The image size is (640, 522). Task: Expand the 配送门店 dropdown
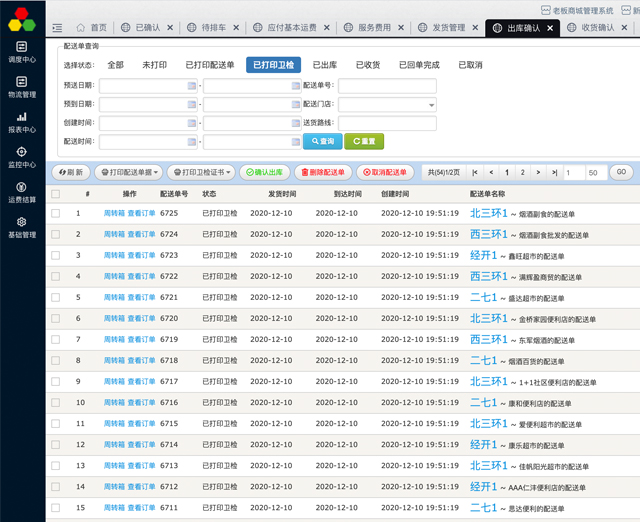click(x=430, y=105)
